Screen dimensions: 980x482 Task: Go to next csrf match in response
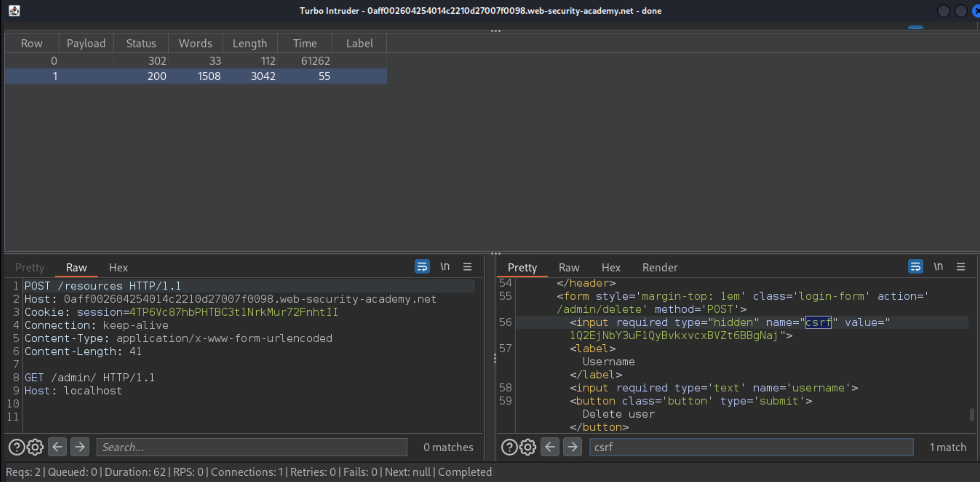(573, 447)
